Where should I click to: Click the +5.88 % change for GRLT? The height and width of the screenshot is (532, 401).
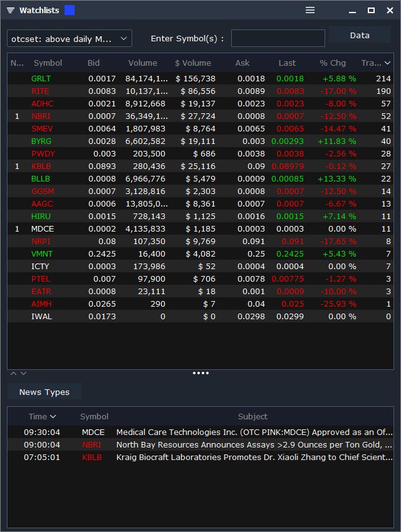point(339,79)
